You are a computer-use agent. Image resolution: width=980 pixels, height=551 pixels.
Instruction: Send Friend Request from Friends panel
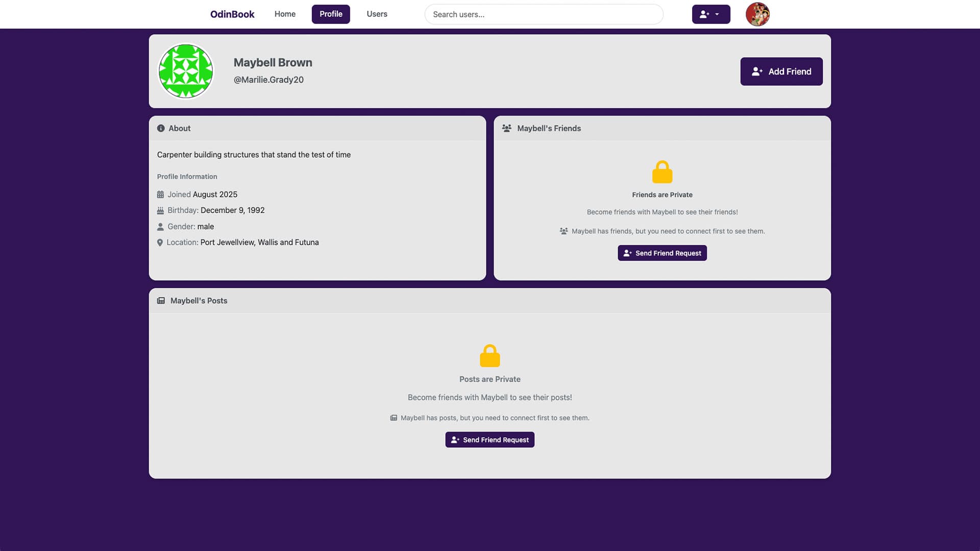click(x=662, y=253)
